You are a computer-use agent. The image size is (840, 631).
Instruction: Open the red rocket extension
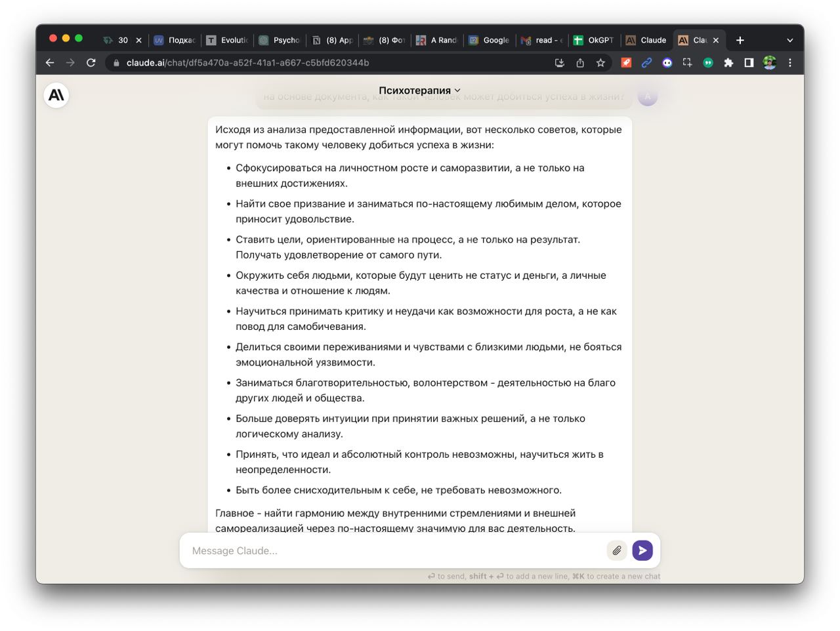[x=626, y=62]
